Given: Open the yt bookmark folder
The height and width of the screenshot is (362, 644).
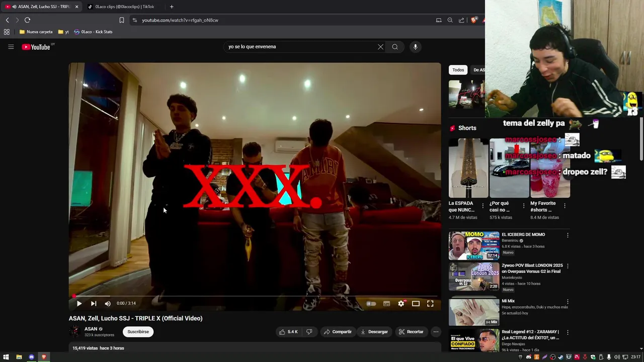Looking at the screenshot, I should click(x=63, y=32).
